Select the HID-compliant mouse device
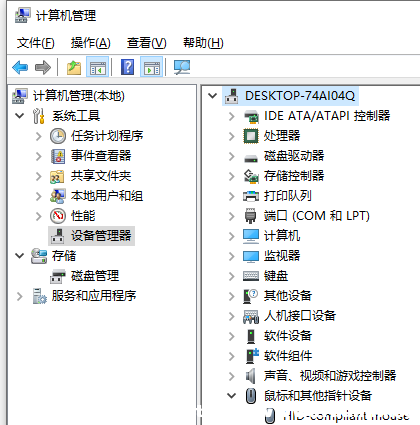 point(346,416)
